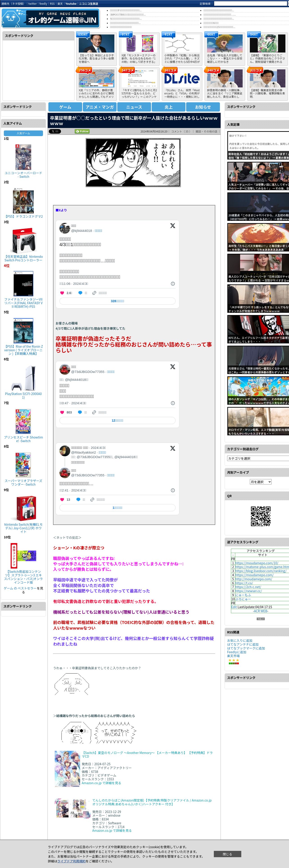Click the KFC popular article thumbnail
This screenshot has width=289, height=868.
click(258, 329)
